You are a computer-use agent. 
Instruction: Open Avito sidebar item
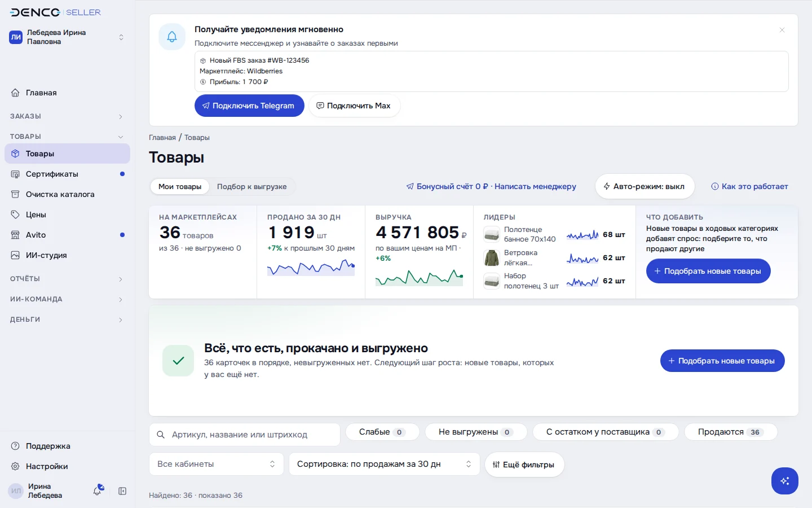67,235
